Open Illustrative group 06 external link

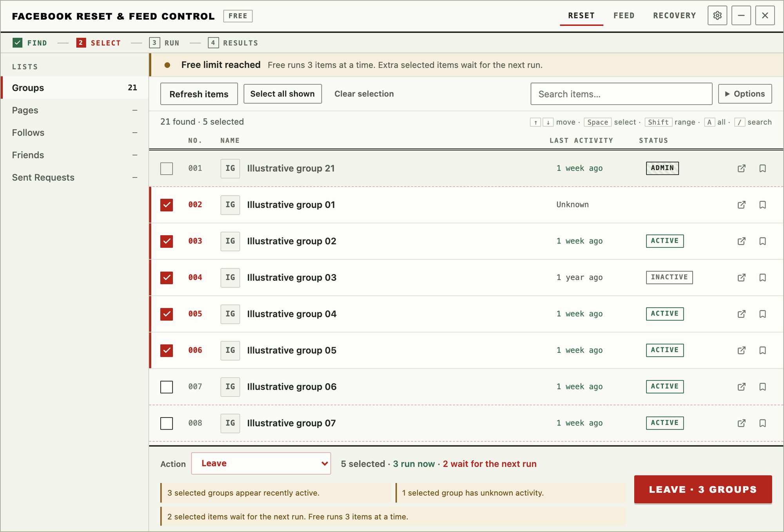(741, 387)
